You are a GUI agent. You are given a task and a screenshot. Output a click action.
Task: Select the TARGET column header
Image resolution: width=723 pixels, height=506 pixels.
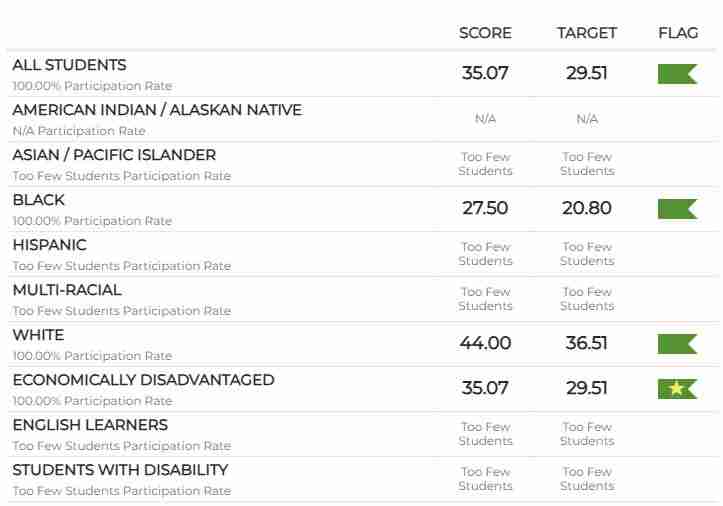pyautogui.click(x=587, y=33)
